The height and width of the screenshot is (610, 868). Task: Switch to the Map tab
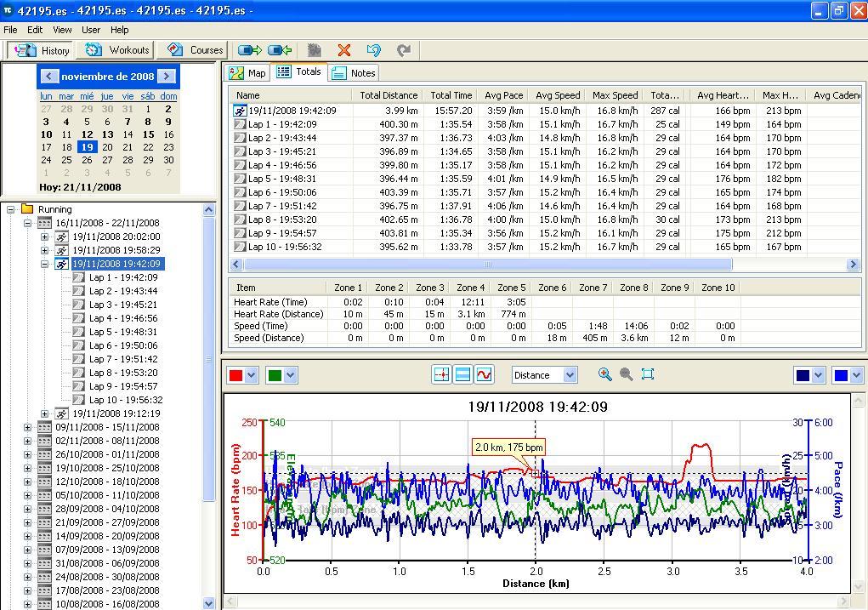coord(248,73)
